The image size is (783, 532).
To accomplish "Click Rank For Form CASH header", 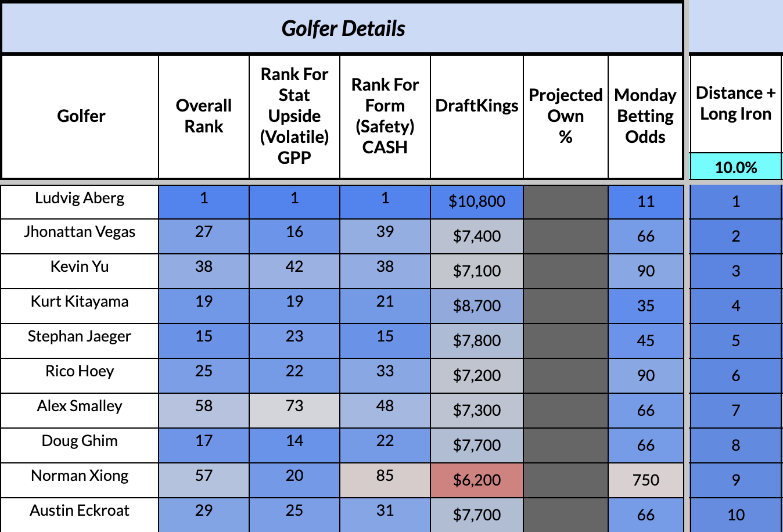I will click(385, 116).
